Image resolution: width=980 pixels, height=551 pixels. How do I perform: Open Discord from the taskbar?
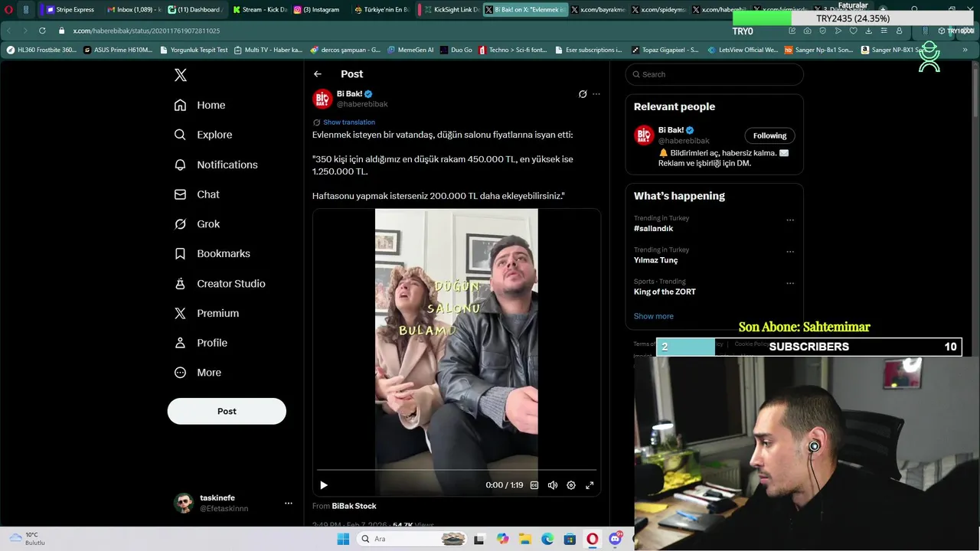click(615, 539)
